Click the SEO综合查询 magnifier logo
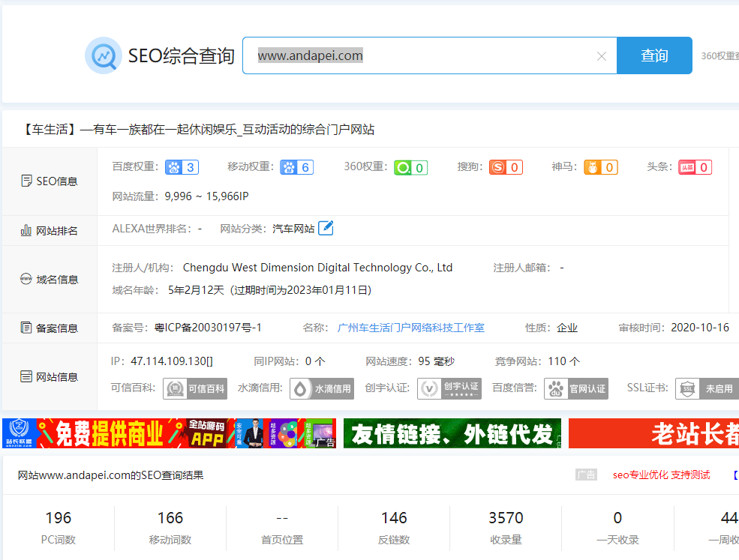Viewport: 739px width, 560px height. 103,55
